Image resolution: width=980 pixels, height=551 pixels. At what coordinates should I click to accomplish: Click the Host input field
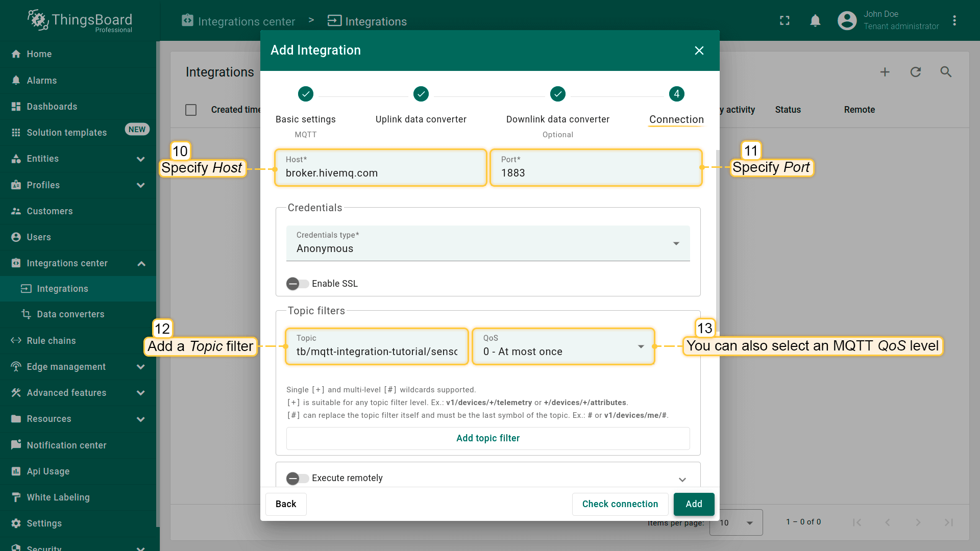[380, 173]
